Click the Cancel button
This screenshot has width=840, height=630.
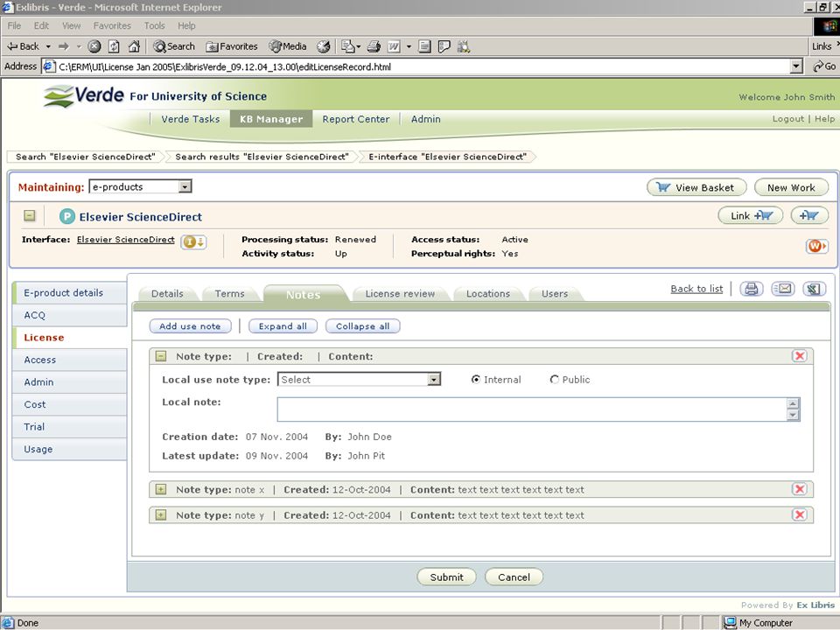tap(514, 577)
